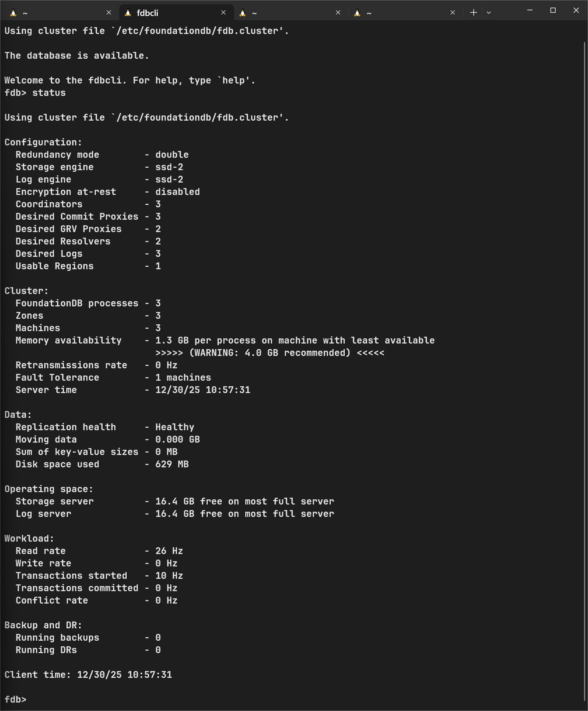This screenshot has height=711, width=588.
Task: Maximize the terminal window
Action: (553, 10)
